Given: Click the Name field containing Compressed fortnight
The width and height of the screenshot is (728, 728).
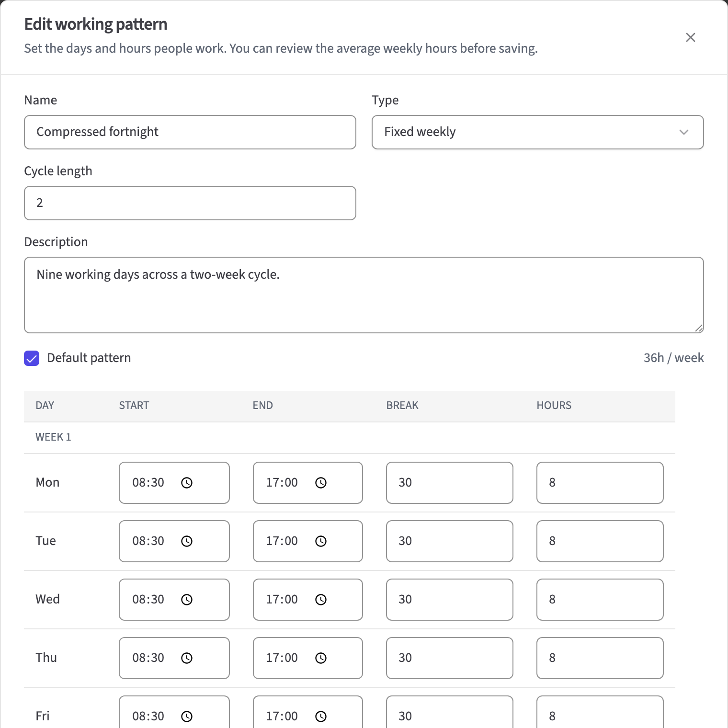Looking at the screenshot, I should [x=190, y=132].
